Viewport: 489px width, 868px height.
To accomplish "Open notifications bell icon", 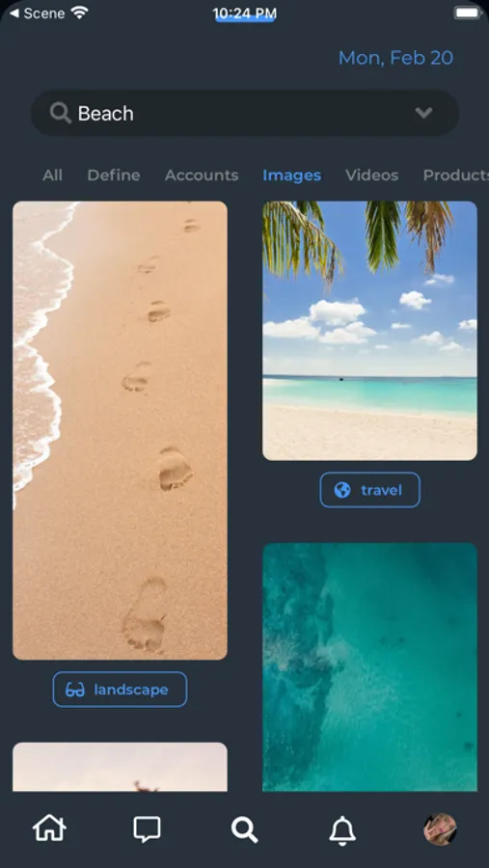I will point(342,829).
